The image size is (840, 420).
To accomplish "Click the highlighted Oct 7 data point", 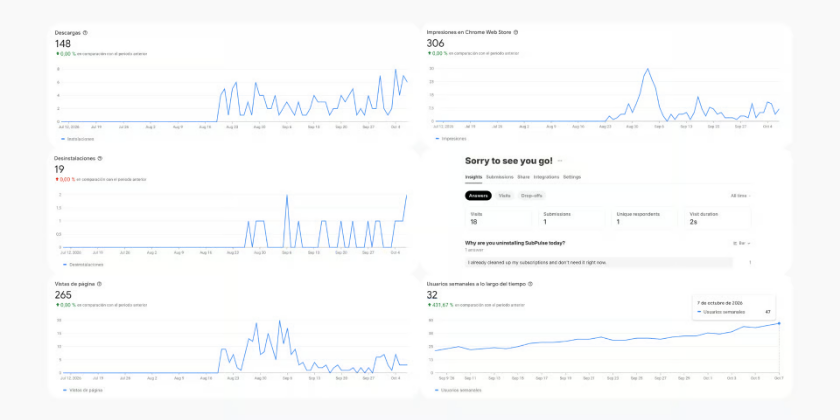I will point(778,323).
